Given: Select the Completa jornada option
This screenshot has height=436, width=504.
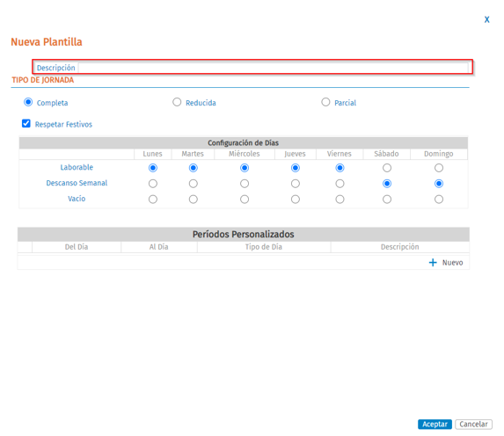Looking at the screenshot, I should pyautogui.click(x=28, y=102).
